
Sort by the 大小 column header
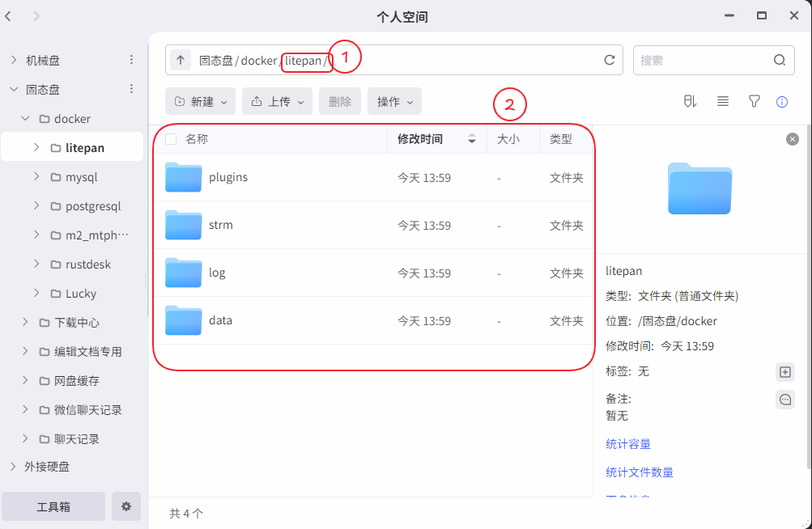point(508,138)
